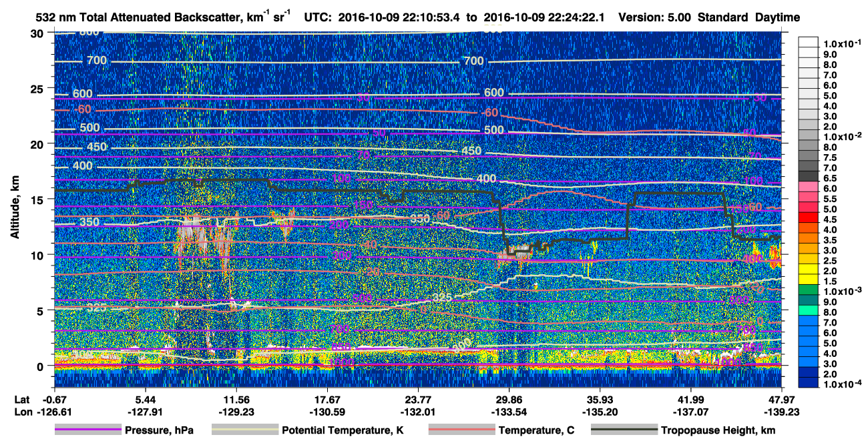Click the latitude value 5.44
The height and width of the screenshot is (445, 868).
pos(145,399)
